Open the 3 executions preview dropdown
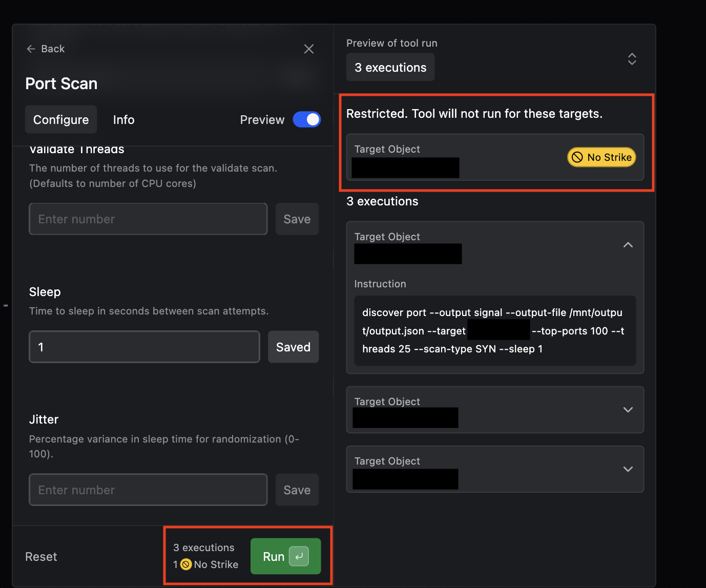Screen dimensions: 706x588 pyautogui.click(x=632, y=59)
